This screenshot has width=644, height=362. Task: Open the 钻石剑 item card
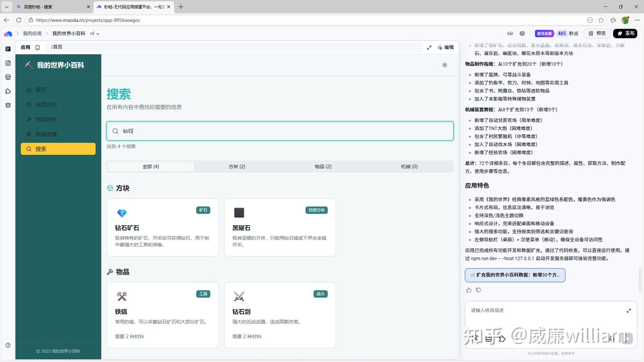click(x=280, y=315)
